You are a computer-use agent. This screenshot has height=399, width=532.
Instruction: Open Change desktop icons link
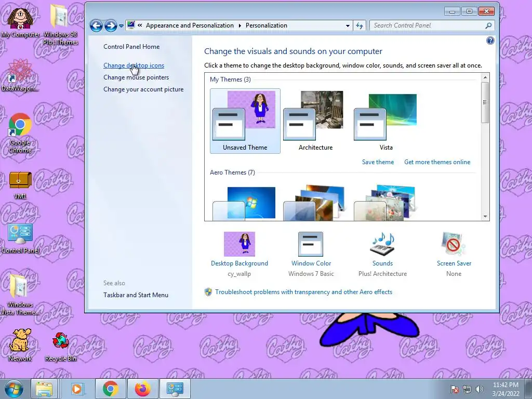[x=134, y=65]
